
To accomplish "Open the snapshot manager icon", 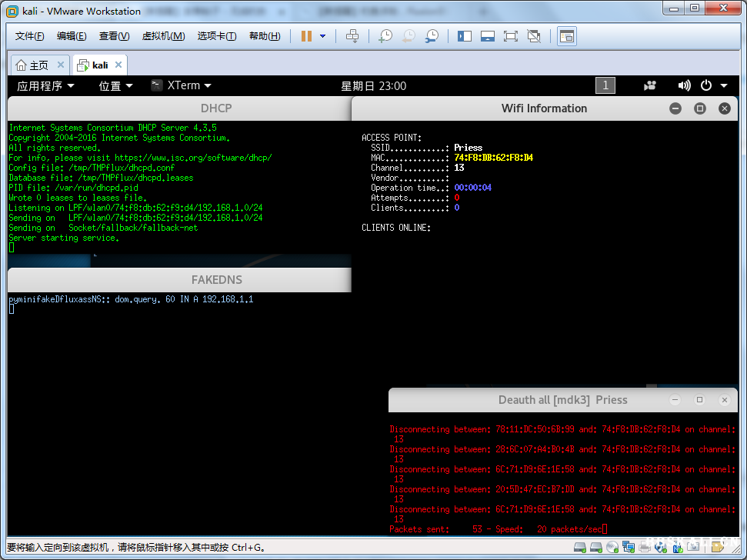I will (x=432, y=36).
